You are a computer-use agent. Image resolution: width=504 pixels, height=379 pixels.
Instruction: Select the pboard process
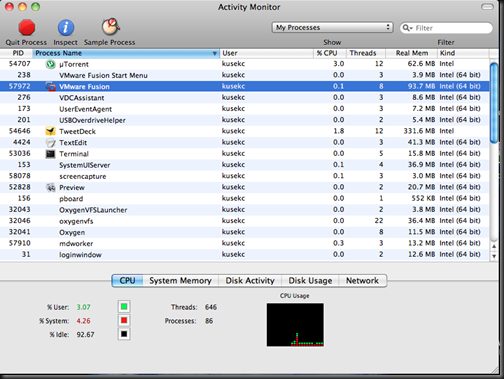(x=245, y=199)
